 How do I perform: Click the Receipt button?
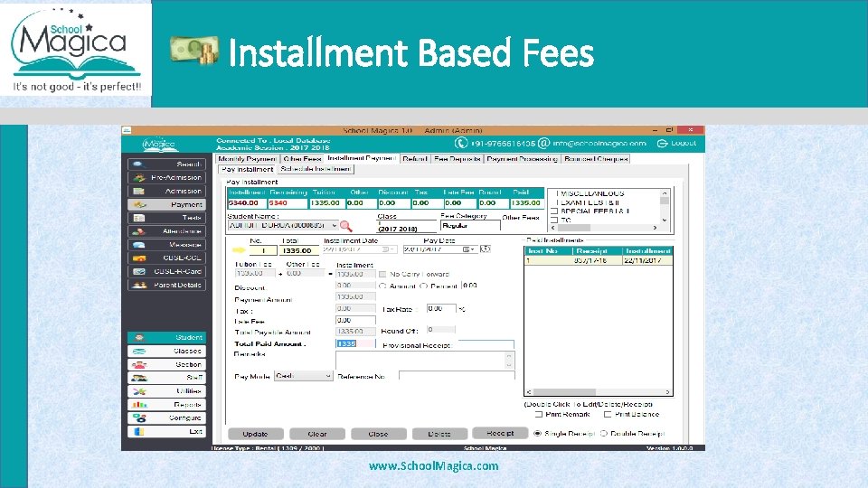500,434
